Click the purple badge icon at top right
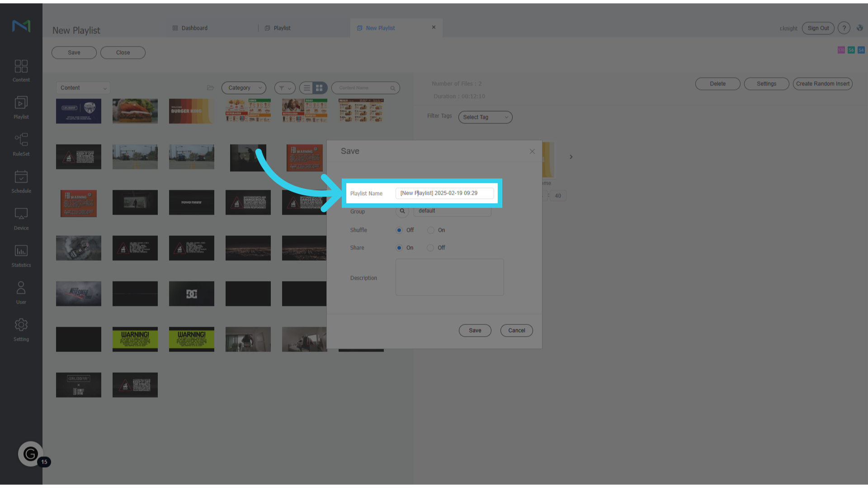868x488 pixels. point(841,50)
